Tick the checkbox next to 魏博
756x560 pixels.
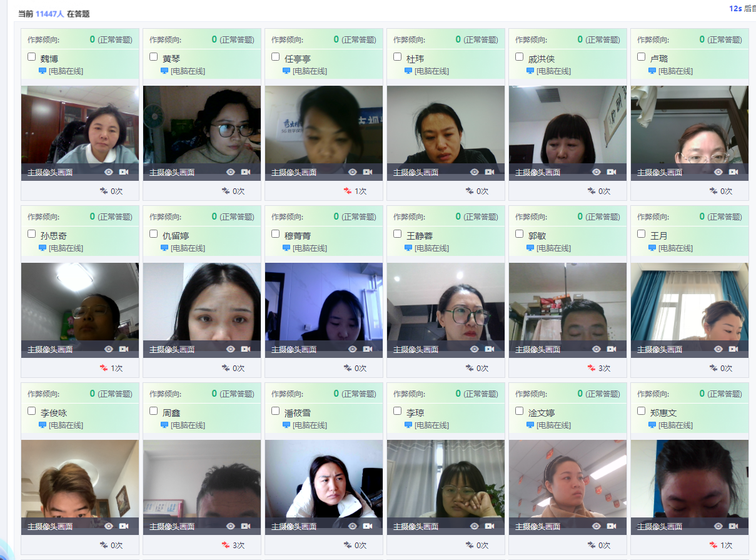31,57
